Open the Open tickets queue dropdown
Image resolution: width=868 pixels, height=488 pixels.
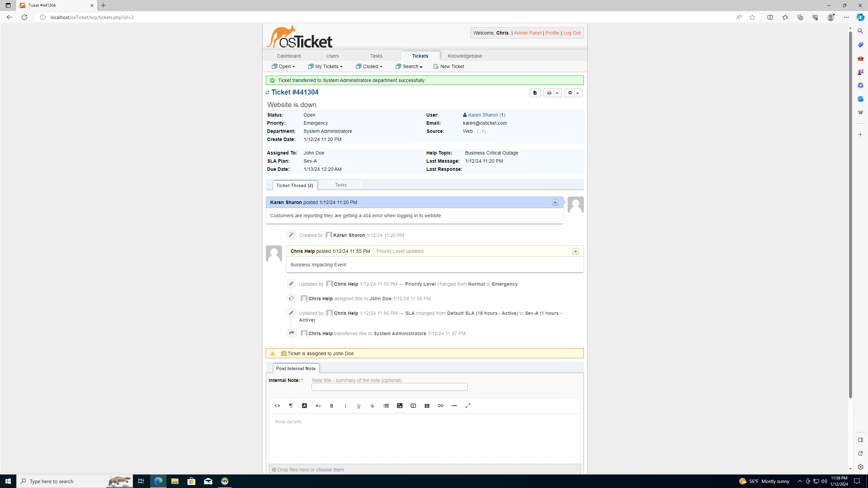pyautogui.click(x=283, y=66)
